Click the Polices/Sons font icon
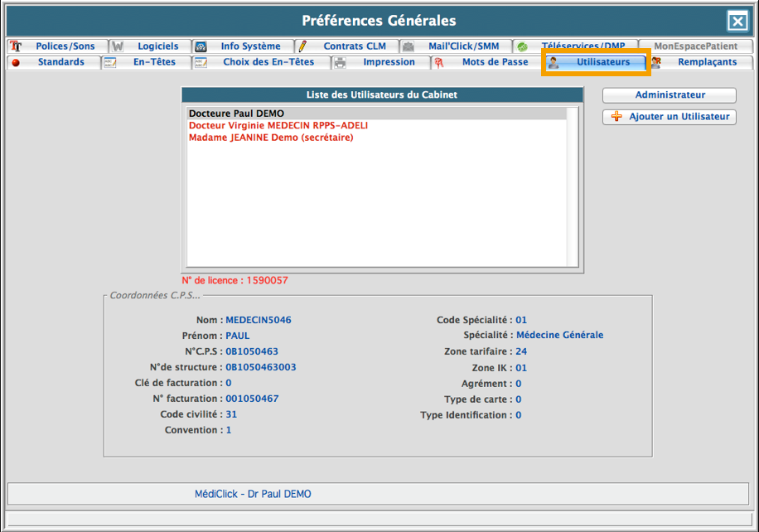The width and height of the screenshot is (759, 532). pyautogui.click(x=16, y=46)
